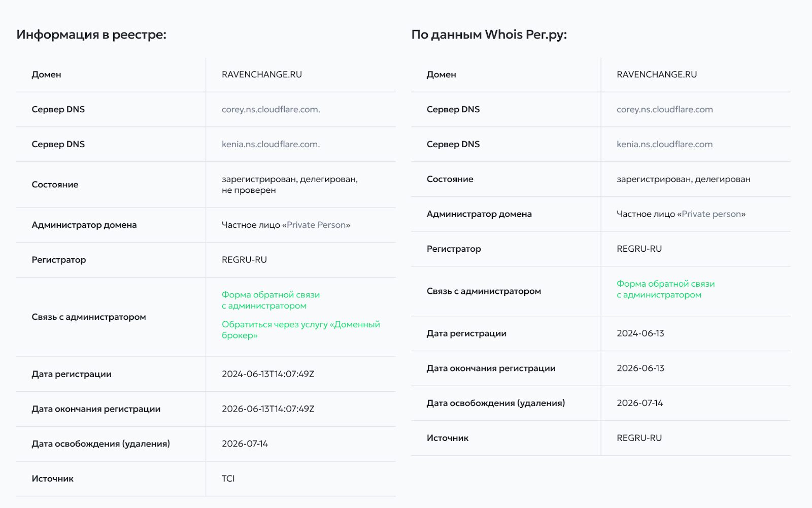Viewport: 812px width, 508px height.
Task: Click the 2026-06-13 date in Whois Рег.ру table
Action: coord(640,368)
